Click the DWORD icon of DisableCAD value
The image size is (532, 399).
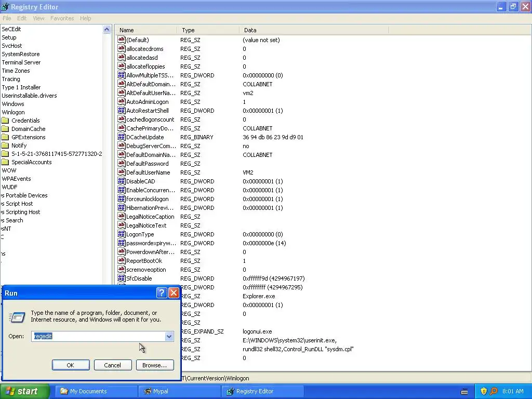point(122,181)
